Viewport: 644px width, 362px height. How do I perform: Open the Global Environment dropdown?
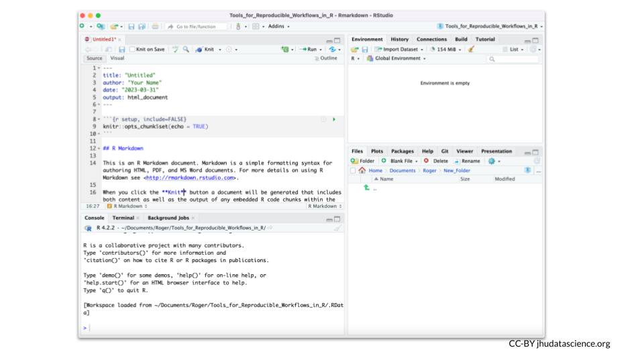tap(396, 58)
